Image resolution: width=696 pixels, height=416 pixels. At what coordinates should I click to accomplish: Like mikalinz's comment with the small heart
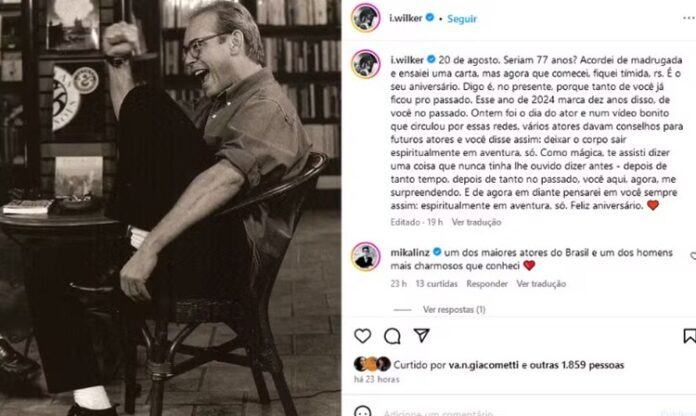pos(693,256)
